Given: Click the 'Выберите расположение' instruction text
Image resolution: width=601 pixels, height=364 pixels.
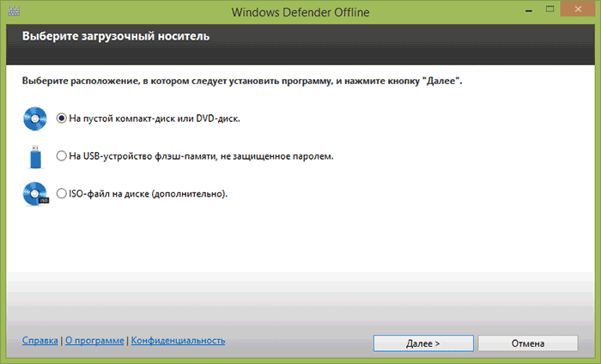Looking at the screenshot, I should click(242, 82).
